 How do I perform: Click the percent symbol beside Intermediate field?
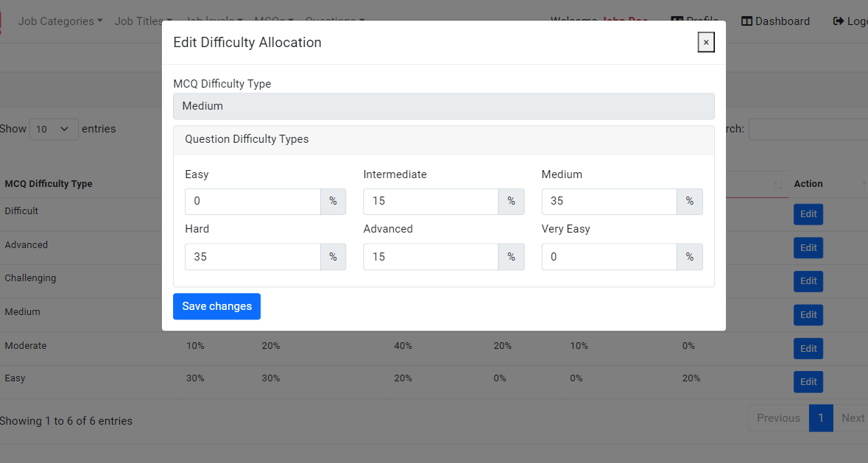tap(512, 201)
